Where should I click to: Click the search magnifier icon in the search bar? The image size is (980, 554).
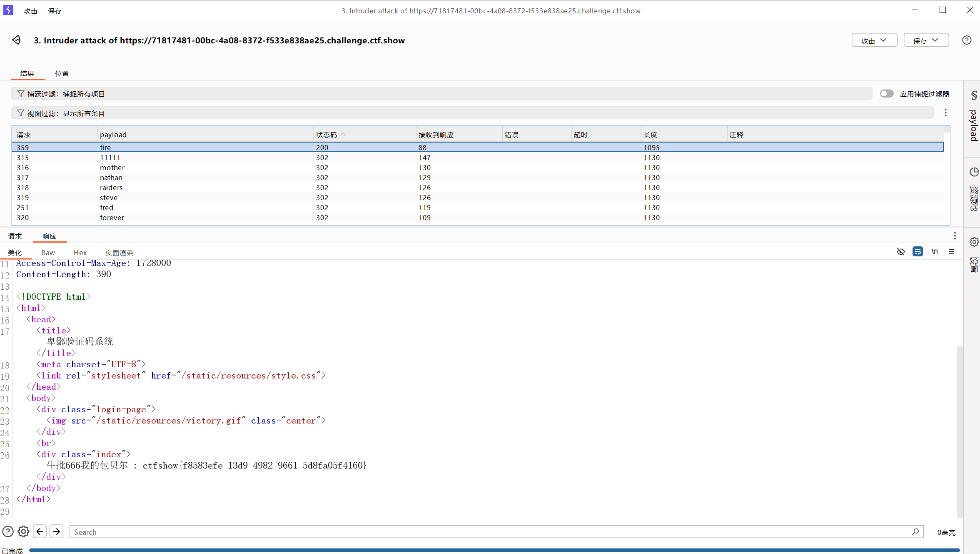[x=915, y=532]
